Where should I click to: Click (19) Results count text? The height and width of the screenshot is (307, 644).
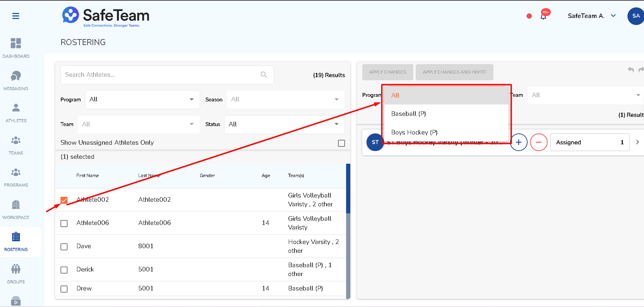click(329, 75)
